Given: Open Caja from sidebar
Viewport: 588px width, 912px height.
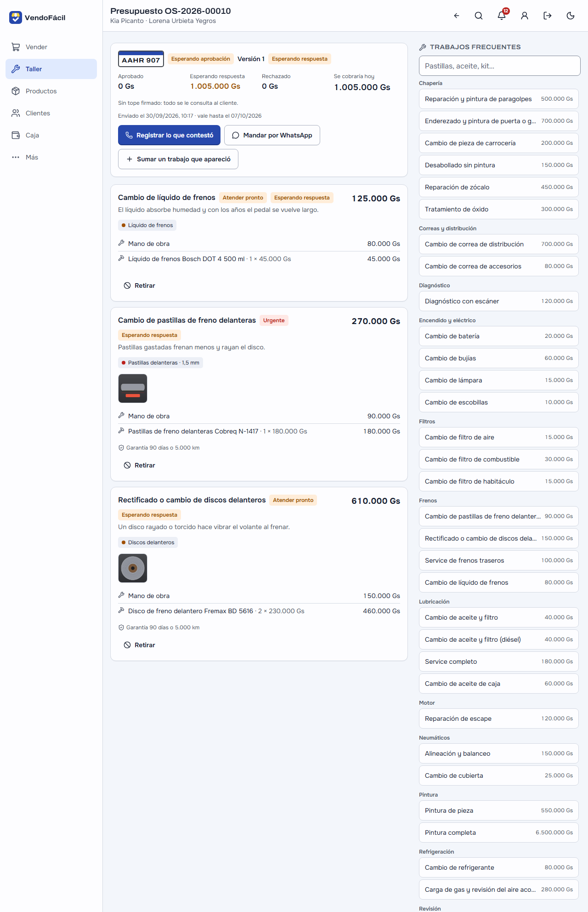Looking at the screenshot, I should pos(51,135).
